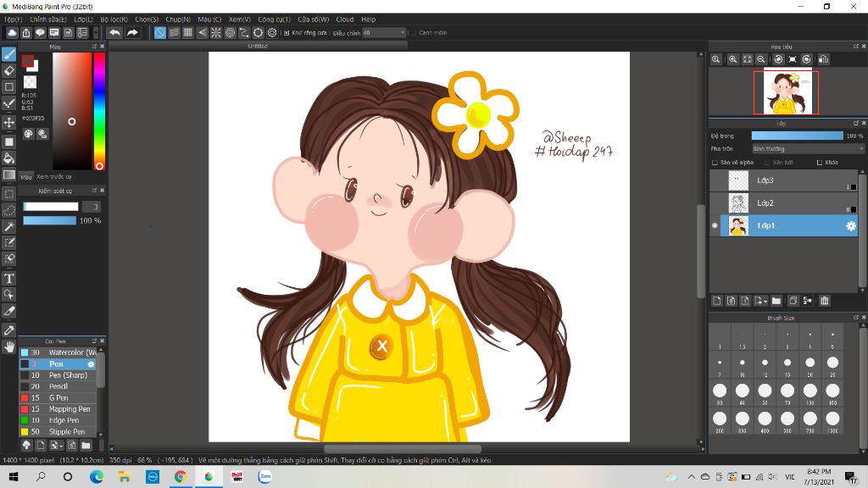Select the Mapping Pen brush
Screen dimensions: 868x488
(58, 409)
